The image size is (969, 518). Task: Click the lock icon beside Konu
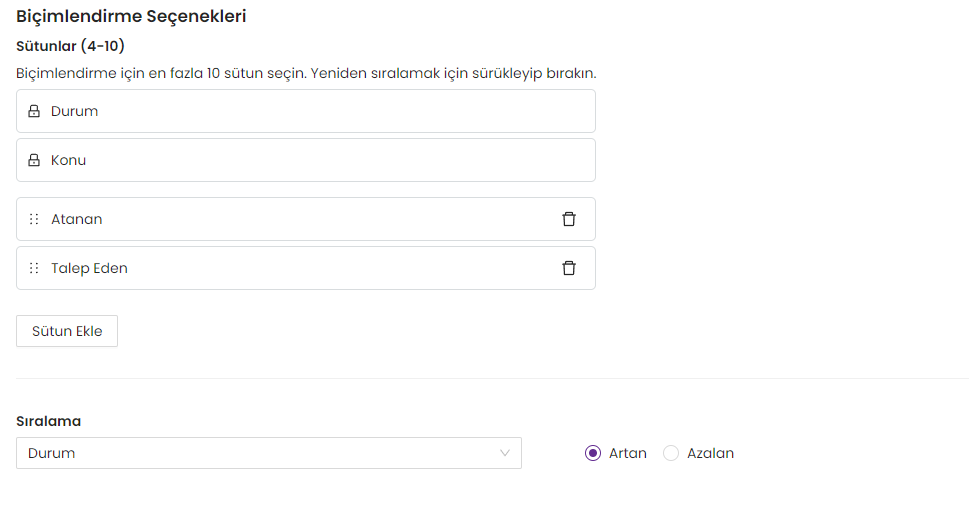[x=34, y=160]
